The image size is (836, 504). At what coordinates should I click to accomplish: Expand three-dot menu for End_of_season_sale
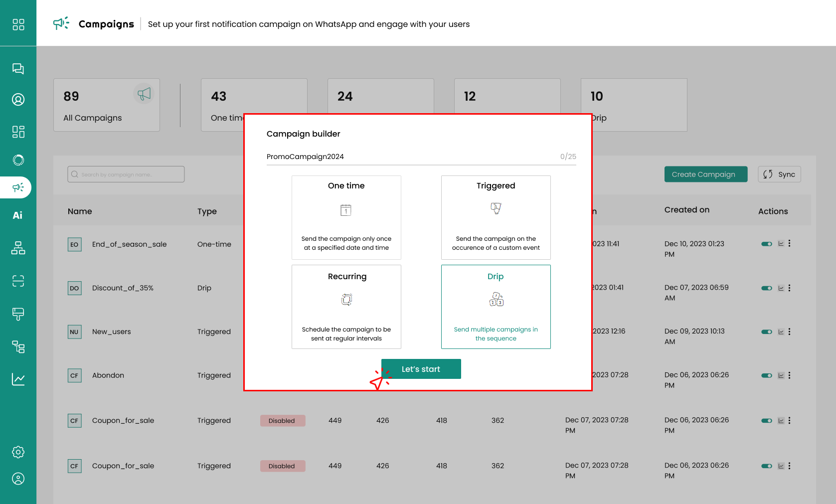coord(789,244)
